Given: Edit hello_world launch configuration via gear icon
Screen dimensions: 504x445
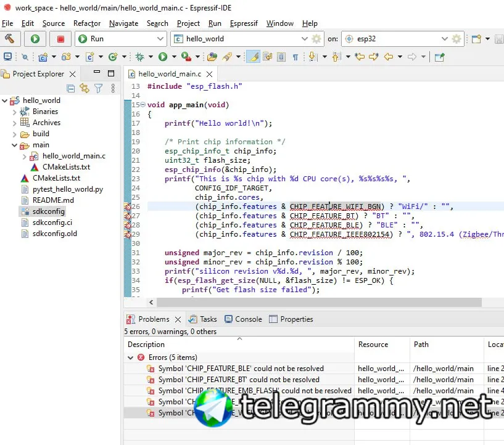Looking at the screenshot, I should click(x=316, y=39).
